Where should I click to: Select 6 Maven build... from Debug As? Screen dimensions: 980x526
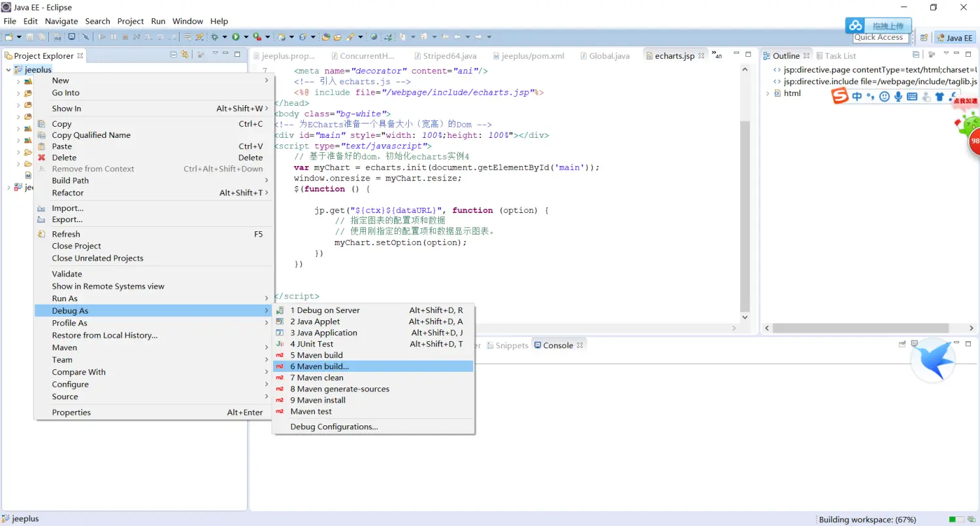click(373, 367)
